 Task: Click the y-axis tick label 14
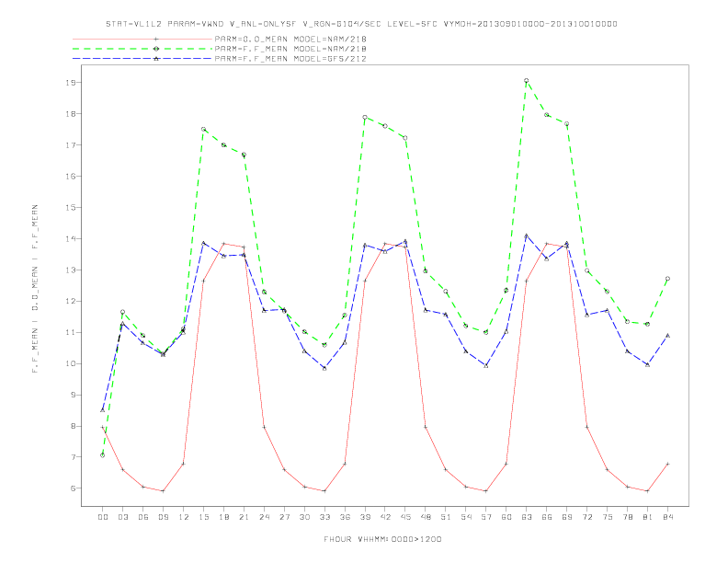point(71,239)
